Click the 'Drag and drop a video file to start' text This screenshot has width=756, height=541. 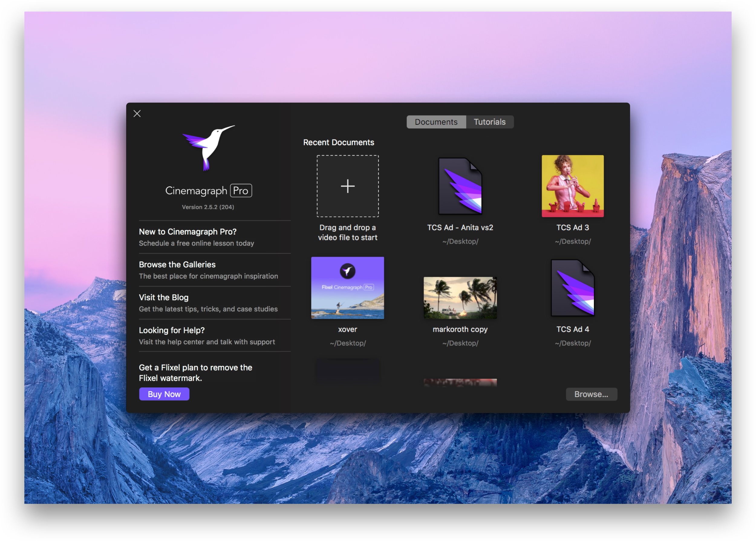click(x=347, y=232)
